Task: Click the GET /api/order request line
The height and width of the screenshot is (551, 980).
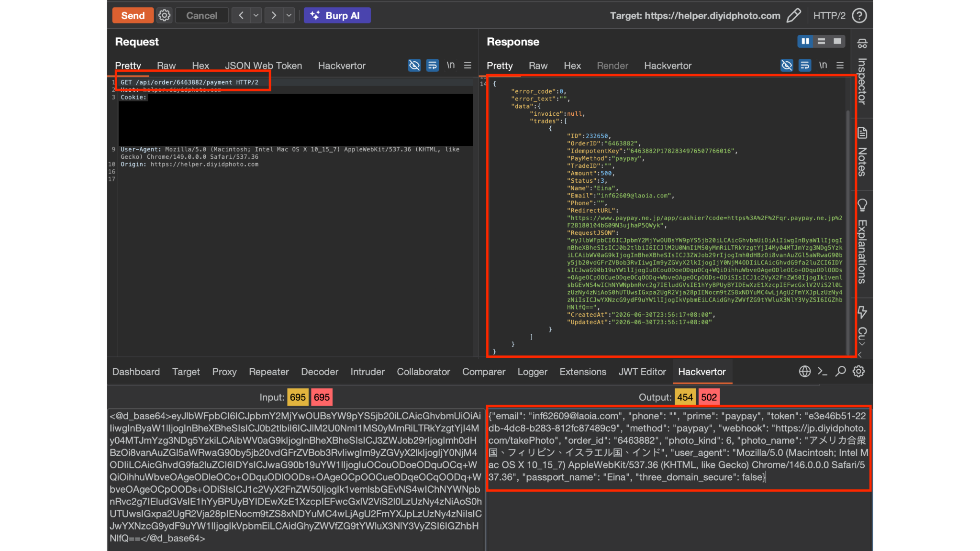Action: click(x=189, y=82)
